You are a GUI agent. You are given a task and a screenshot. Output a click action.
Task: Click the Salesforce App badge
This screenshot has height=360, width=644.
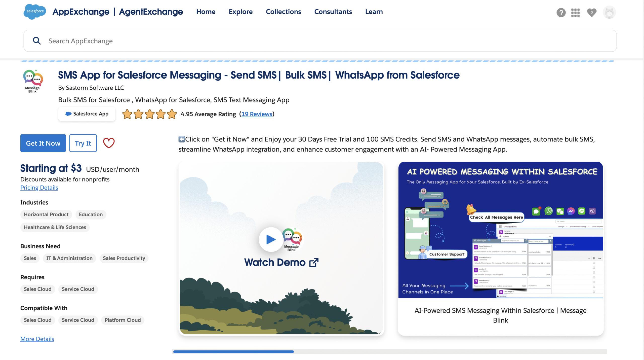click(87, 114)
